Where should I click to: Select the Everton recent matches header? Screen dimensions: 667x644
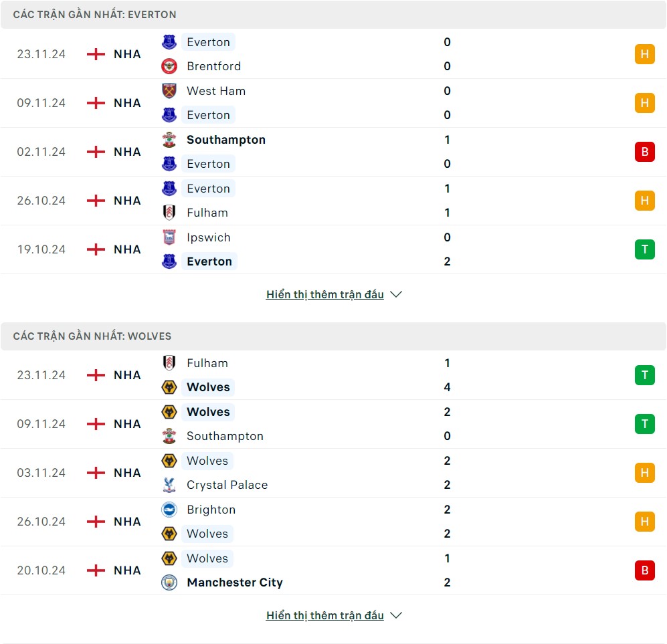click(94, 14)
